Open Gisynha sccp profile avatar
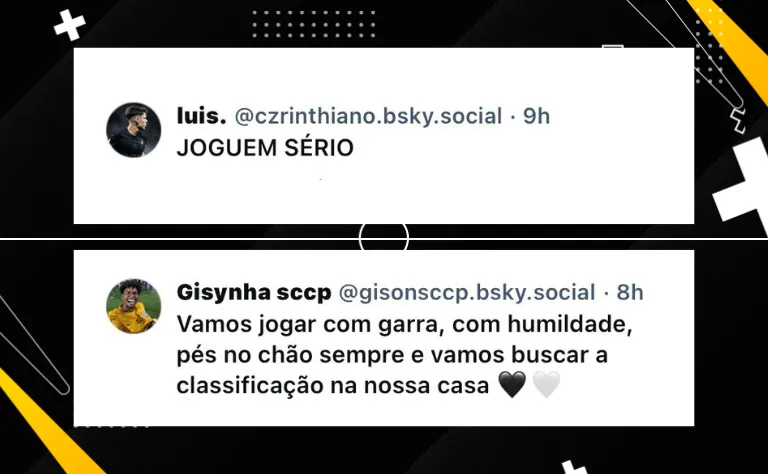768x474 pixels. coord(134,306)
